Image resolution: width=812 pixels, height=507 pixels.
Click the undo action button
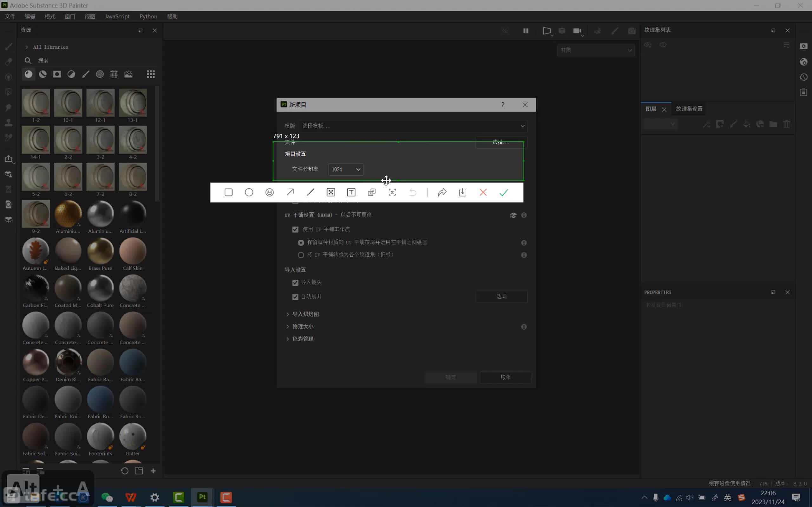click(413, 192)
